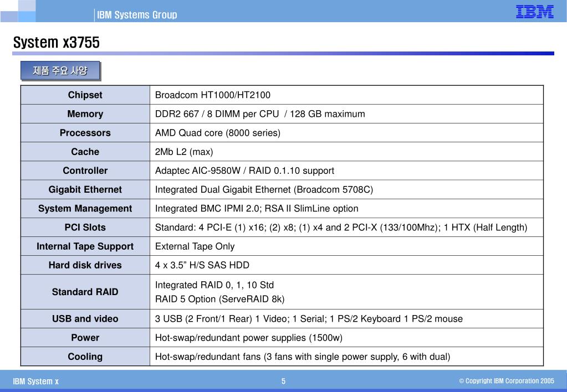Image resolution: width=567 pixels, height=392 pixels.
Task: Select the 'USB and video' row label
Action: (x=85, y=319)
